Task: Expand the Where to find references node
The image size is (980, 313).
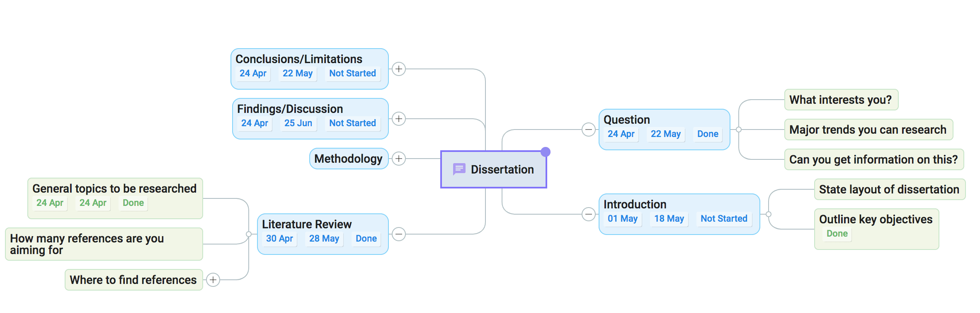Action: (213, 280)
